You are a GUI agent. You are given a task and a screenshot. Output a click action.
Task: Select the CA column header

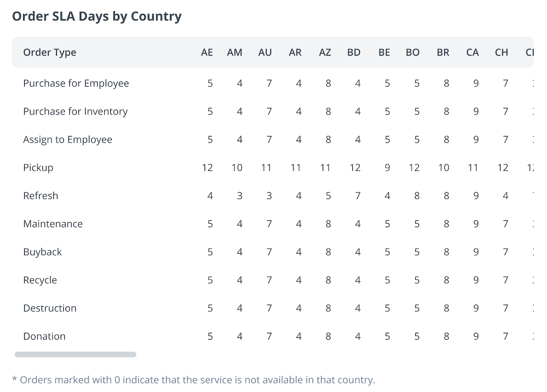(x=473, y=52)
